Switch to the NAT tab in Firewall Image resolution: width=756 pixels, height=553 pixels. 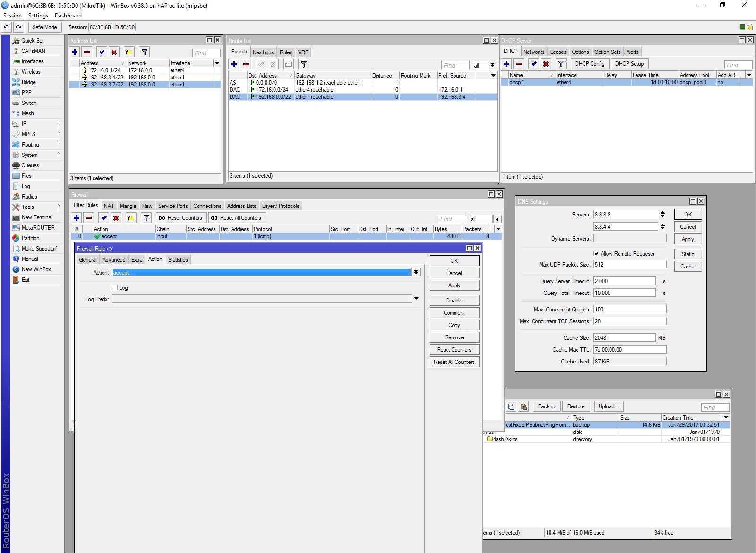tap(109, 206)
